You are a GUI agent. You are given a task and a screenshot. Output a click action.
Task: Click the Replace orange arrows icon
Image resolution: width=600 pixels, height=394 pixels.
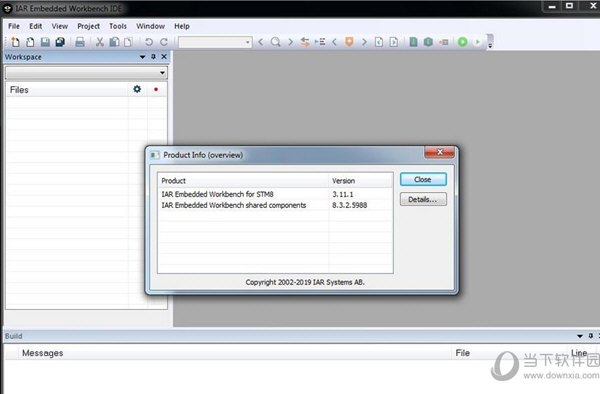click(x=305, y=42)
